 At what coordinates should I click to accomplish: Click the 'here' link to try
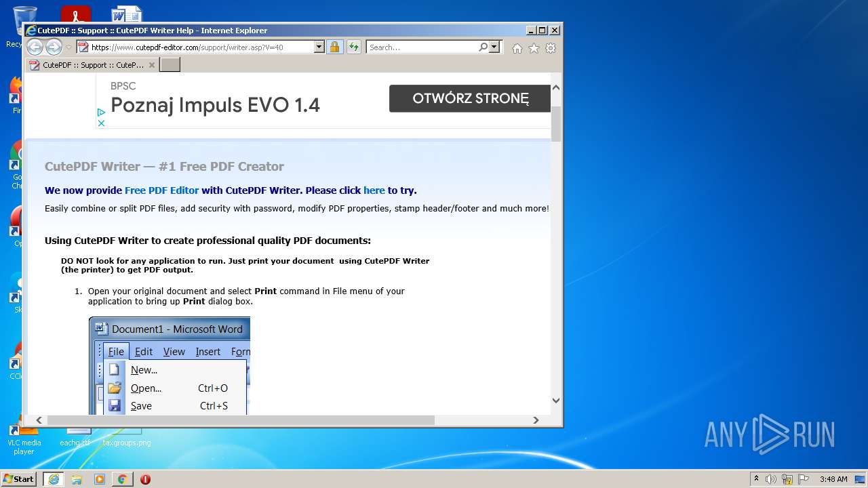374,190
